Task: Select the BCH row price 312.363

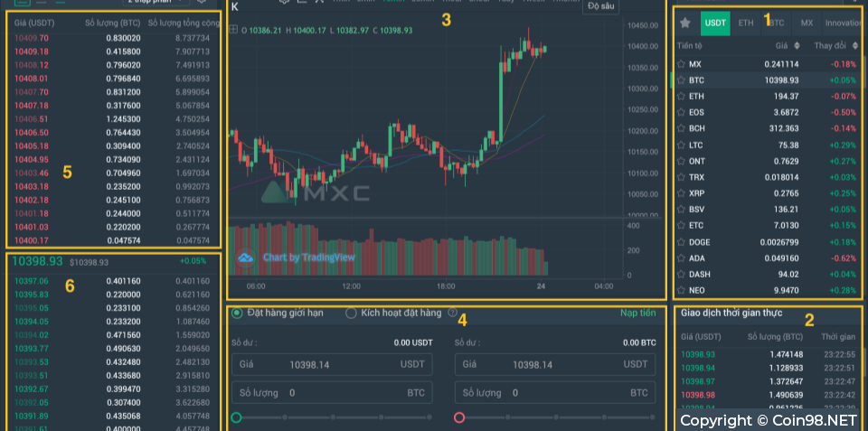Action: coord(784,128)
